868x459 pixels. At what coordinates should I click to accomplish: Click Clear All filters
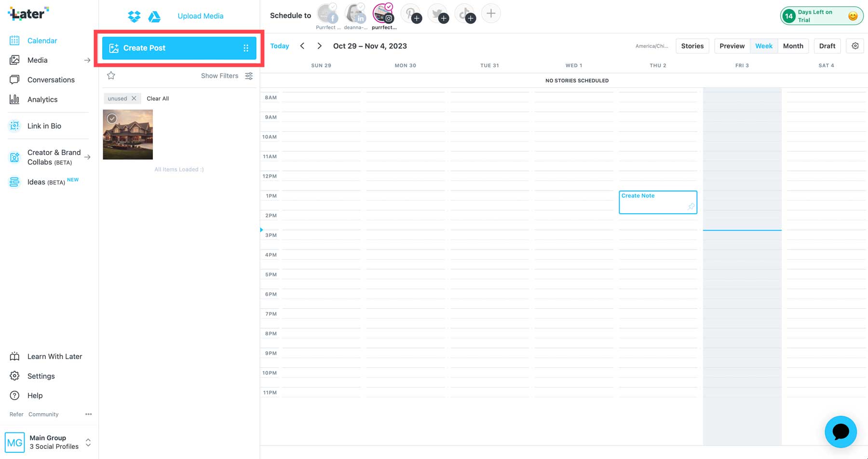tap(158, 98)
